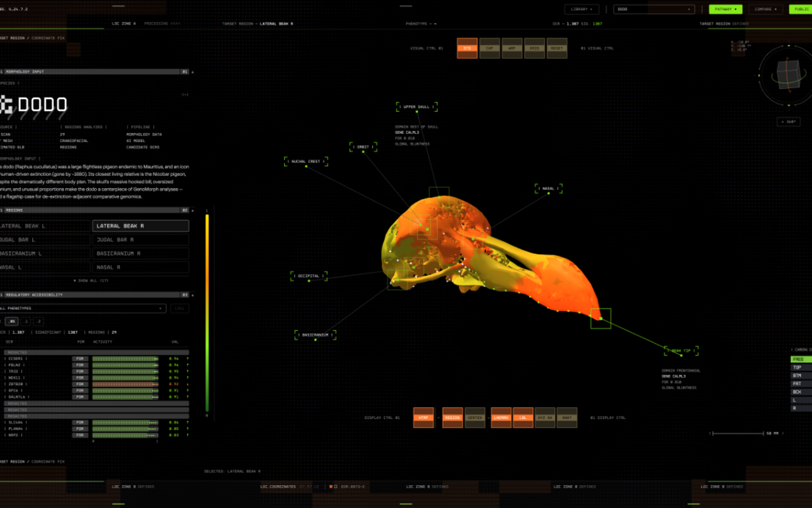The width and height of the screenshot is (812, 508).
Task: Open the DODO species selector dropdown
Action: tap(654, 9)
